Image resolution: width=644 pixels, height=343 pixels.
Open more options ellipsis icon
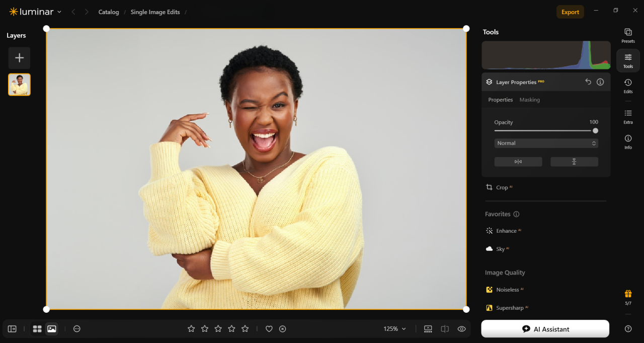tap(77, 329)
